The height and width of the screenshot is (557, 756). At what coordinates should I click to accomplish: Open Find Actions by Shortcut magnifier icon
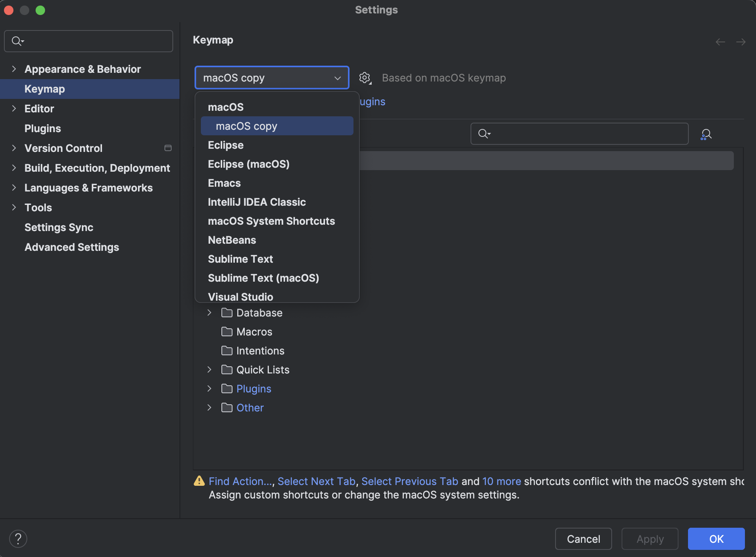(x=706, y=134)
